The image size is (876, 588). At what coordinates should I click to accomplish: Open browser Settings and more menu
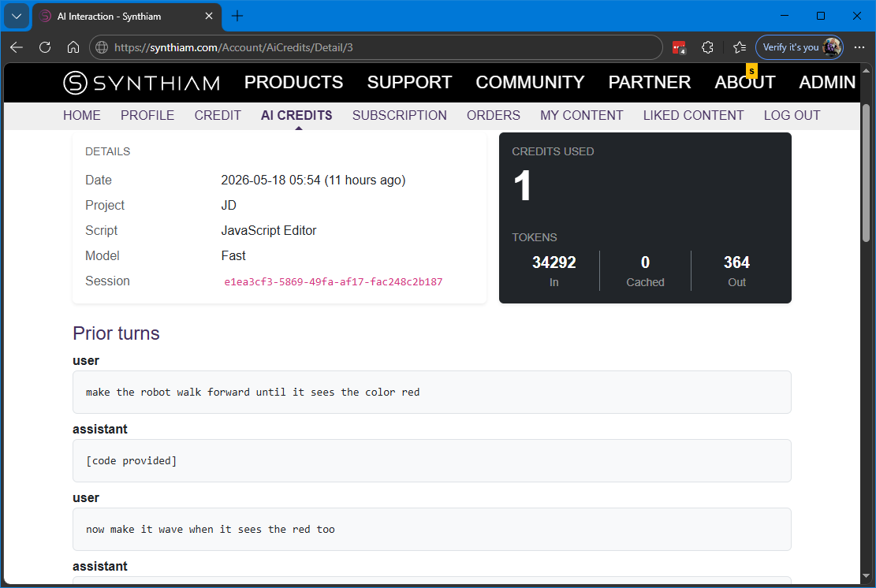[x=859, y=47]
